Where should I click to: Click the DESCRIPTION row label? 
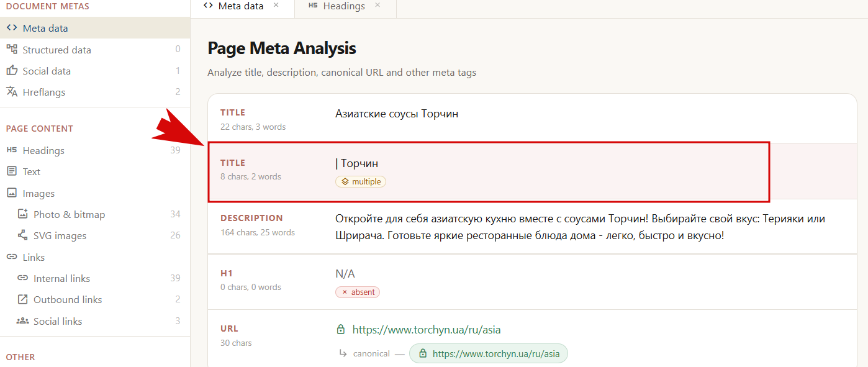251,218
